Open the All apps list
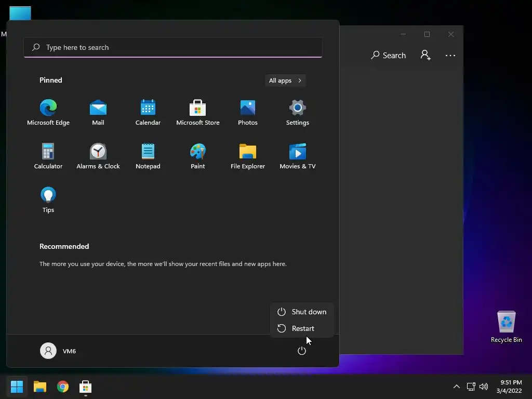 (285, 81)
